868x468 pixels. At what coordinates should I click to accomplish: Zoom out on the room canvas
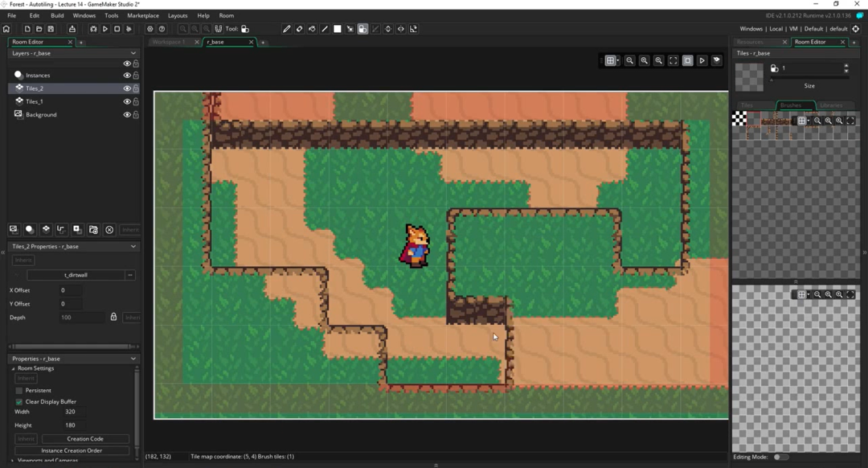(629, 60)
